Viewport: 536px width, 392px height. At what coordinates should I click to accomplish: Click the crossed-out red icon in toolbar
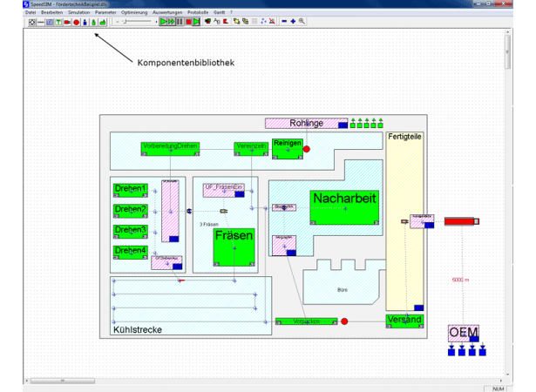[x=272, y=21]
